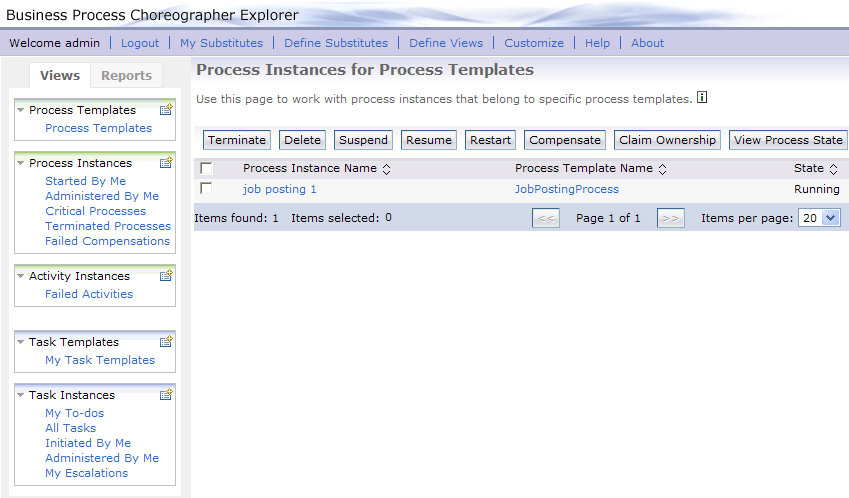The image size is (849, 498).
Task: Open the My Task Templates view
Action: click(100, 360)
